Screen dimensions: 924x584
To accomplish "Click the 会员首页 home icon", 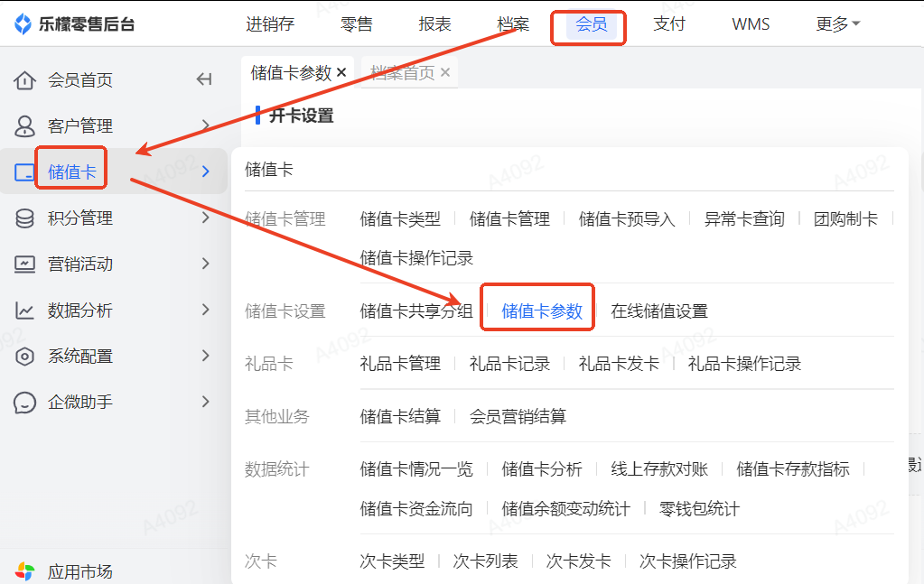I will [x=24, y=80].
